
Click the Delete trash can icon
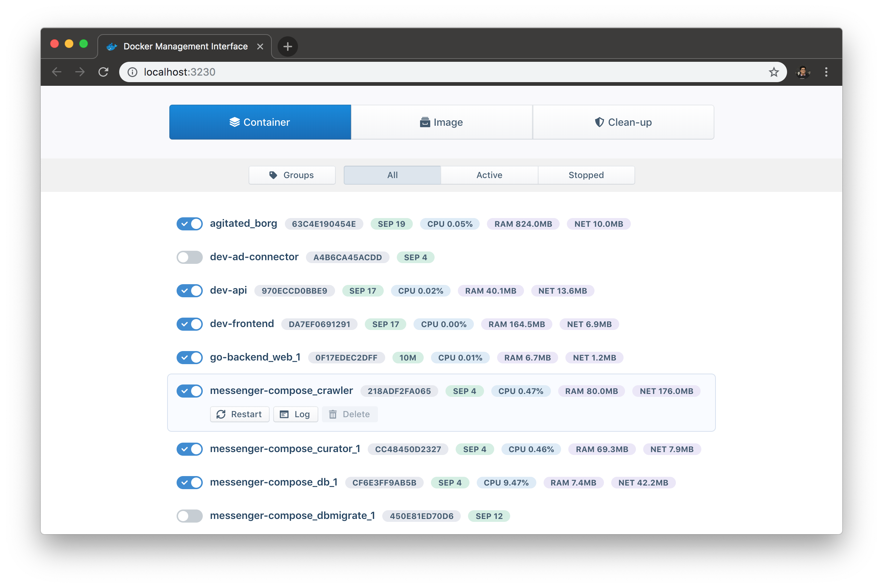(x=332, y=414)
